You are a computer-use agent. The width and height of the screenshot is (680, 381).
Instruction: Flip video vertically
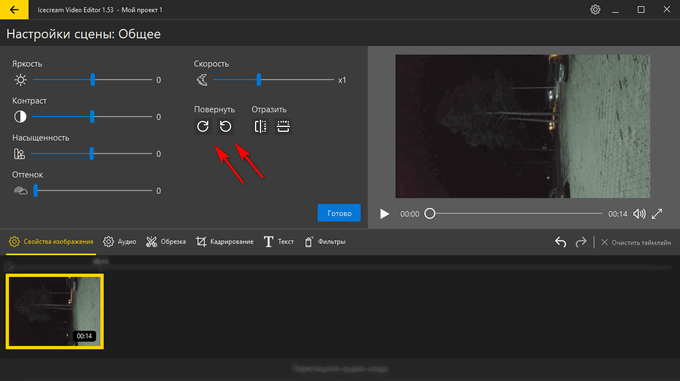click(283, 127)
